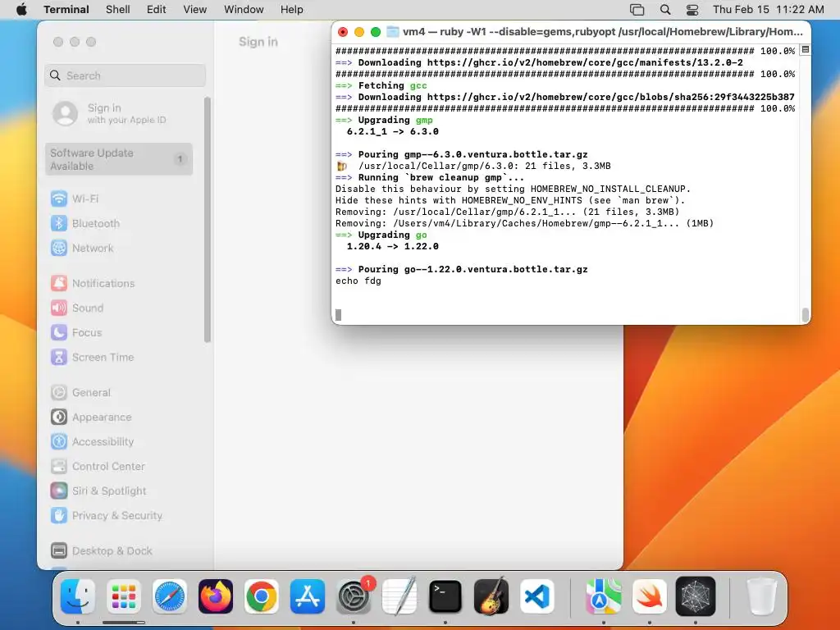
Task: Open System Settings from the Dock
Action: 354,596
